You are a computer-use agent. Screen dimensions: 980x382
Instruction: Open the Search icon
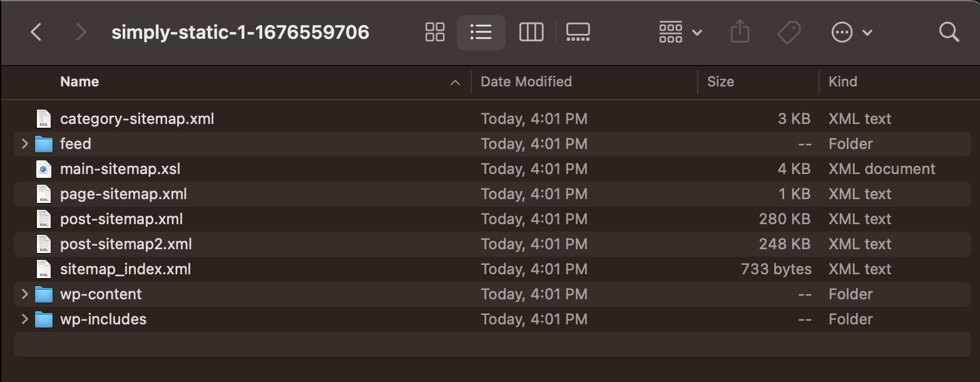tap(949, 32)
